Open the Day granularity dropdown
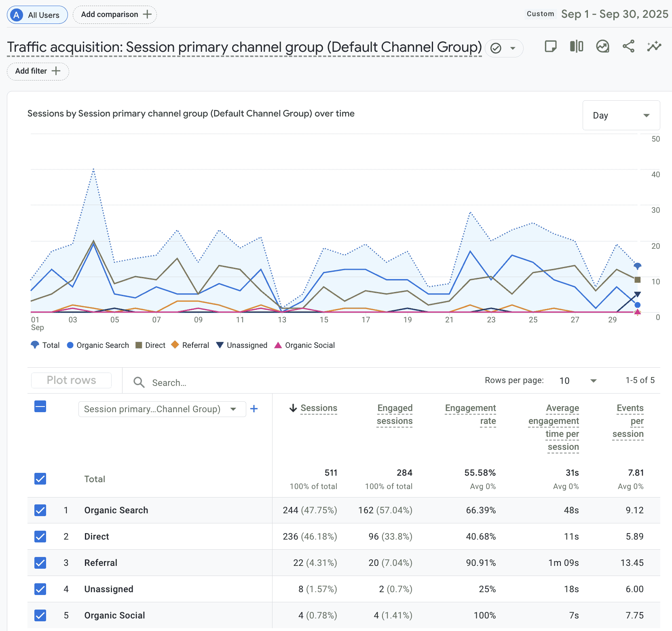This screenshot has width=672, height=631. [621, 116]
